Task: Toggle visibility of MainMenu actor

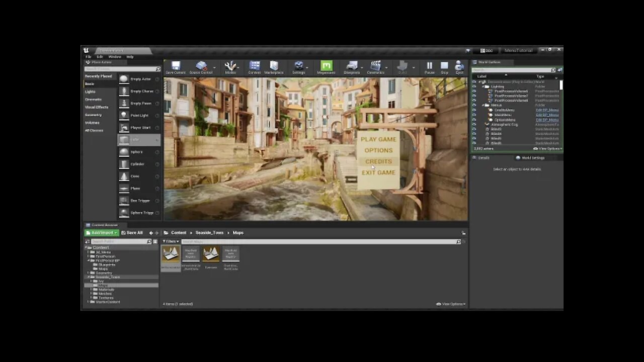Action: pos(474,115)
